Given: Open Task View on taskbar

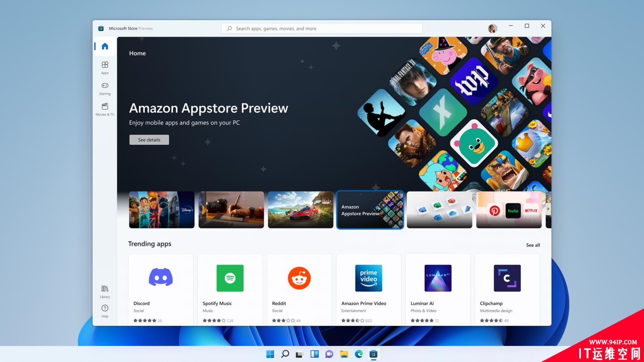Looking at the screenshot, I should [x=300, y=354].
